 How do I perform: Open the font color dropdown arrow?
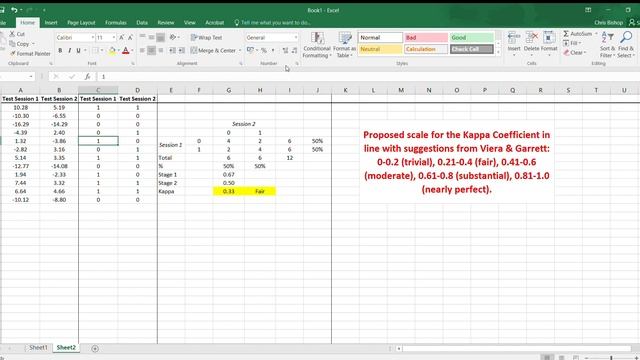[132, 51]
